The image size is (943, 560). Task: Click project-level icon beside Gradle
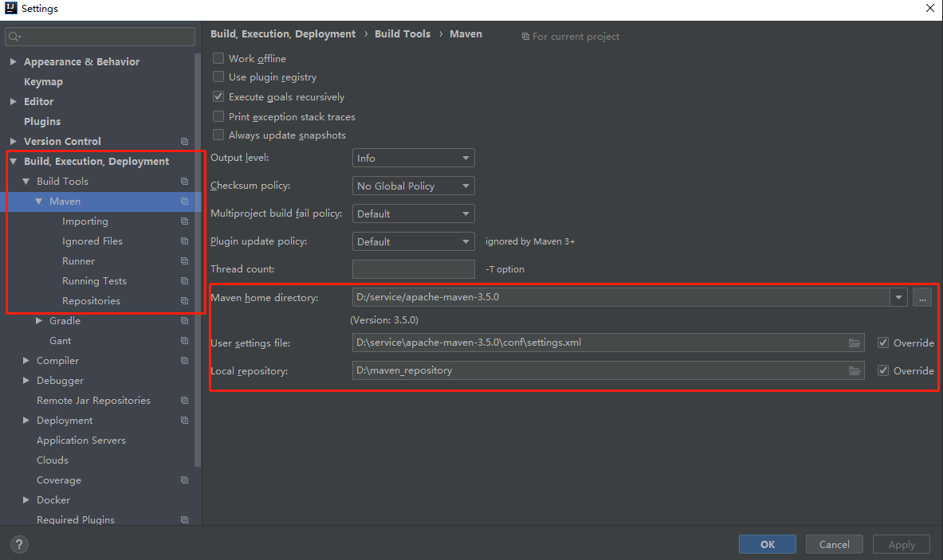[x=185, y=321]
